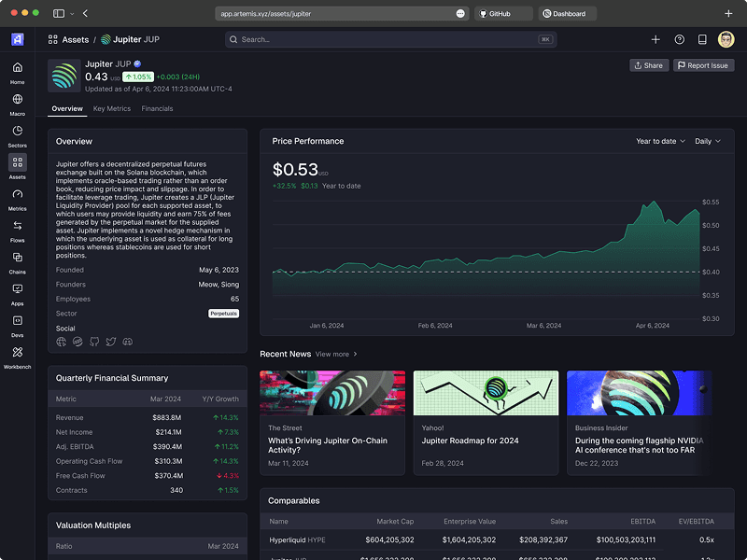Click The Street news thumbnail image
Image resolution: width=747 pixels, height=560 pixels.
tap(332, 393)
